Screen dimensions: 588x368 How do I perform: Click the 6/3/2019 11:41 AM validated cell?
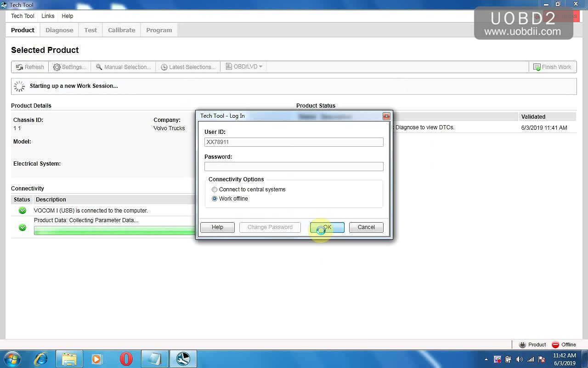pyautogui.click(x=544, y=127)
